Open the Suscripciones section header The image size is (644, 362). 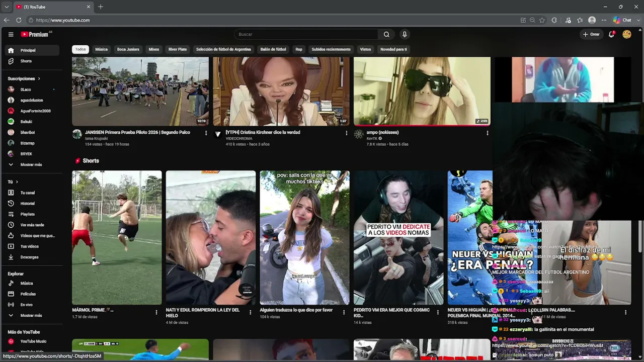(x=24, y=79)
